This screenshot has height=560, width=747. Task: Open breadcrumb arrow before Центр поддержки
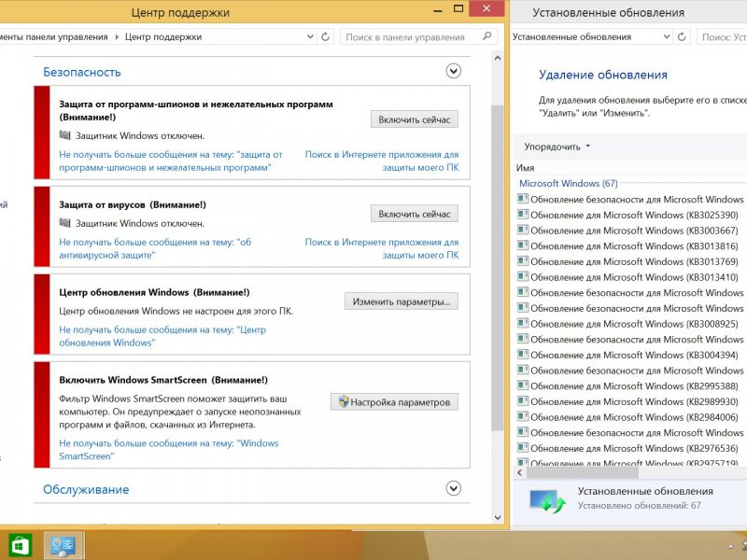point(117,37)
